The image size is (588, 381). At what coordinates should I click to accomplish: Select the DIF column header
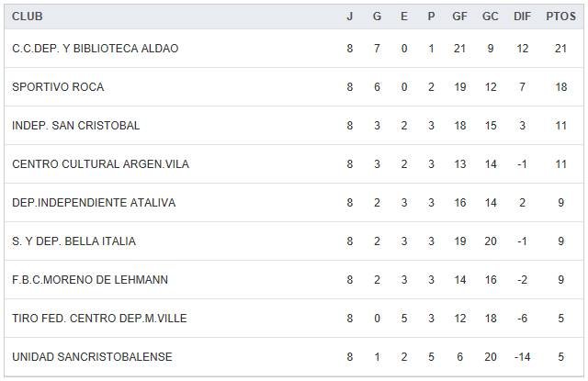click(523, 17)
